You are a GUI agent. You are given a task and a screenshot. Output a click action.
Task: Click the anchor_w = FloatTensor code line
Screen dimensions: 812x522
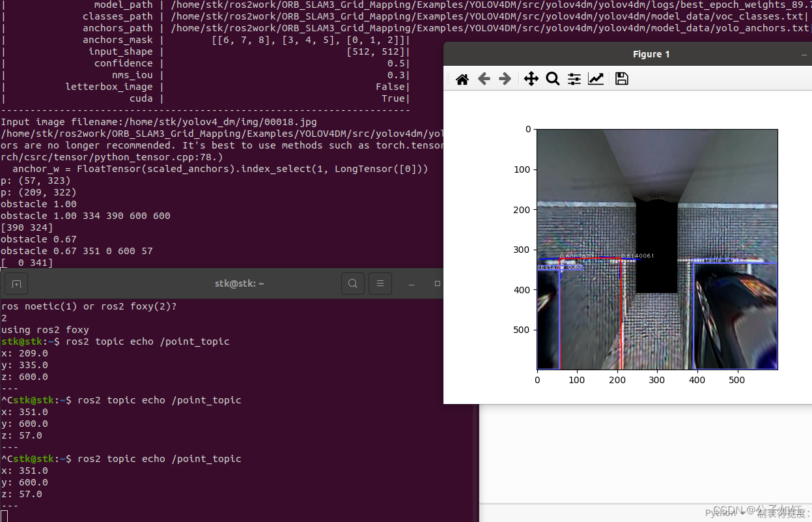coord(220,169)
